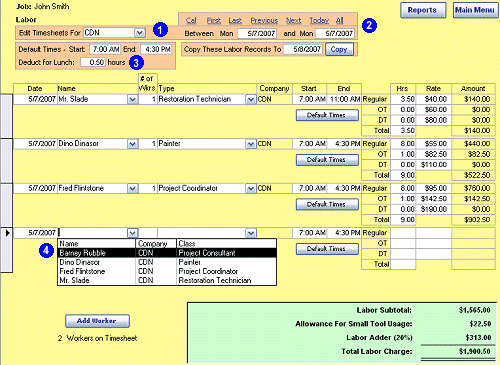Image resolution: width=500 pixels, height=365 pixels.
Task: Open the new row's type dropdown
Action: 251,233
